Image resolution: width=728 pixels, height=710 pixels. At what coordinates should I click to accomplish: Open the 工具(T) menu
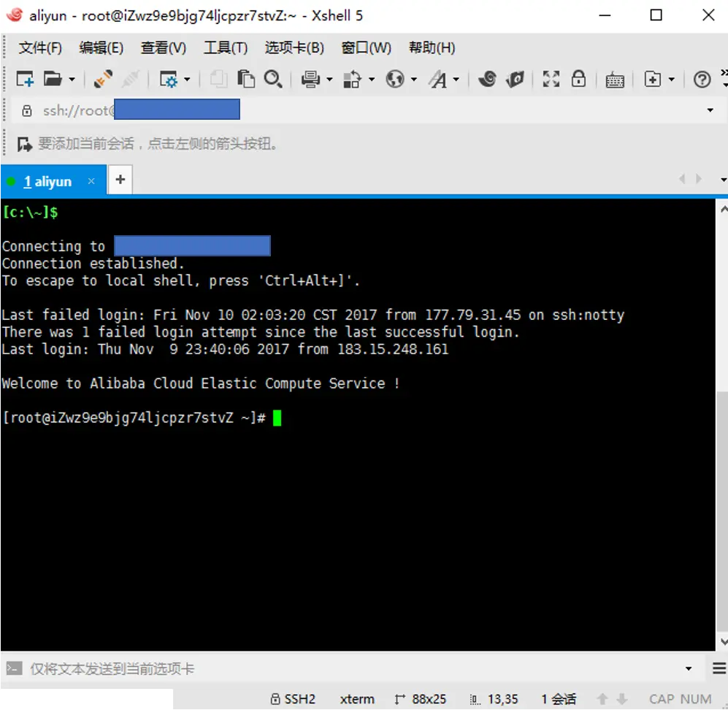226,47
